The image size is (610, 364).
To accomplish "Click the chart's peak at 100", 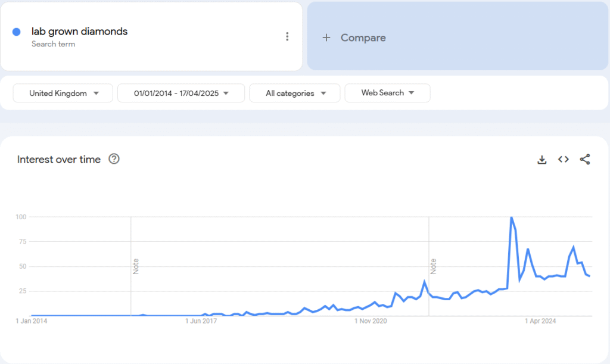I will pyautogui.click(x=511, y=217).
